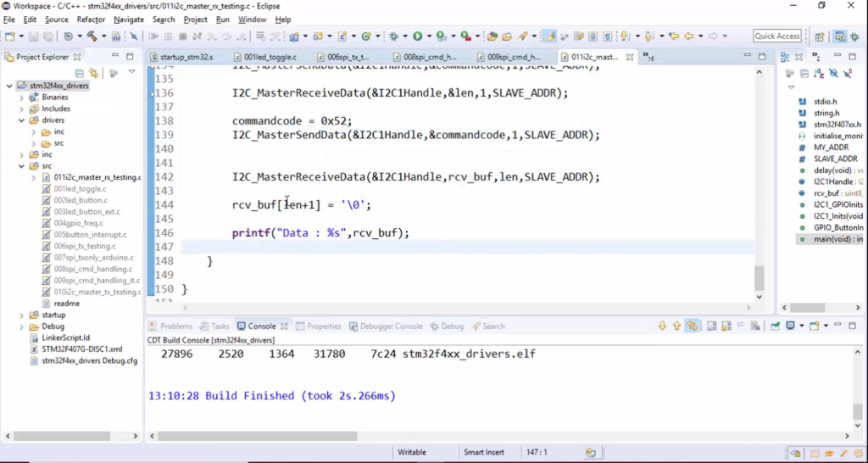Collapse the stm32f4xx_drivers project tree
Screen dimensions: 868x463
pyautogui.click(x=9, y=86)
